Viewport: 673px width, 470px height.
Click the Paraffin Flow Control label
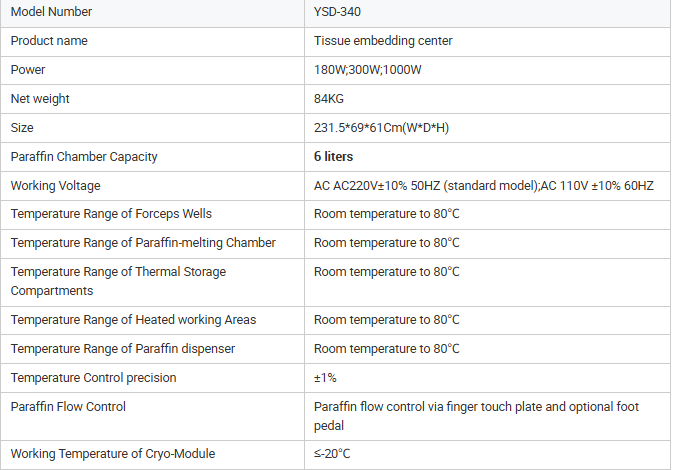coord(68,406)
